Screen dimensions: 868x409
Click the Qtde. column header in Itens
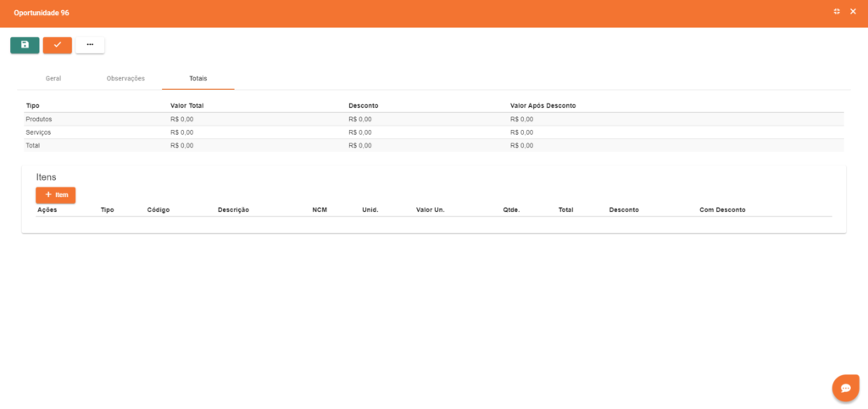point(510,210)
